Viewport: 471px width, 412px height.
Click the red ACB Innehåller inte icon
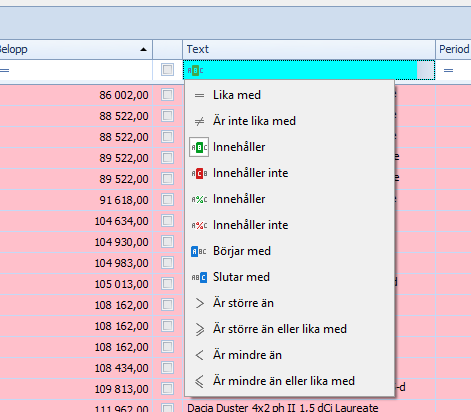coord(199,173)
